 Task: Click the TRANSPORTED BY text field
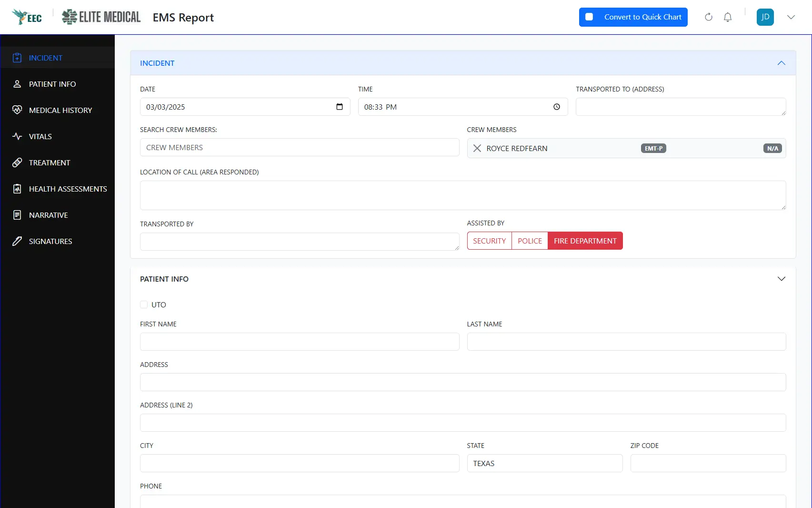299,242
